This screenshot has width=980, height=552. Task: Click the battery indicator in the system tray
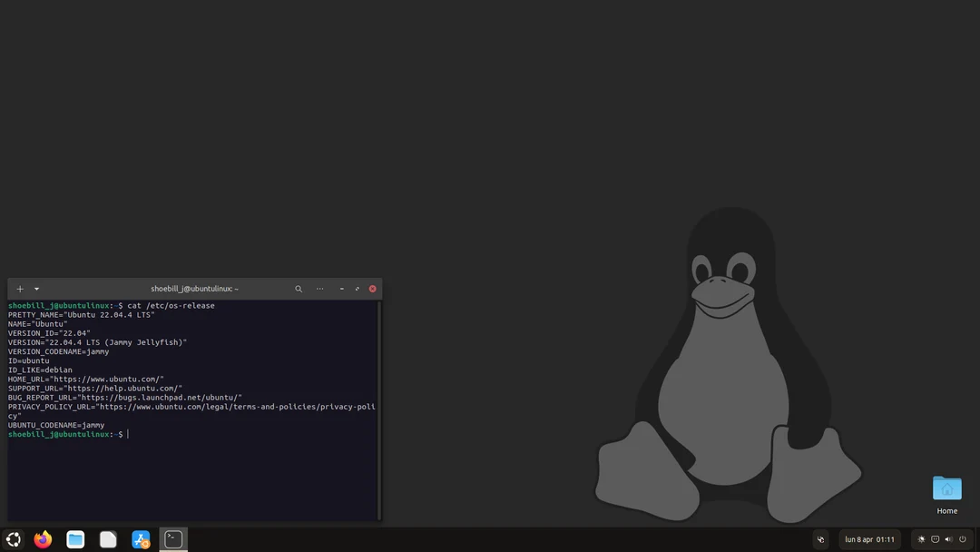pos(935,538)
